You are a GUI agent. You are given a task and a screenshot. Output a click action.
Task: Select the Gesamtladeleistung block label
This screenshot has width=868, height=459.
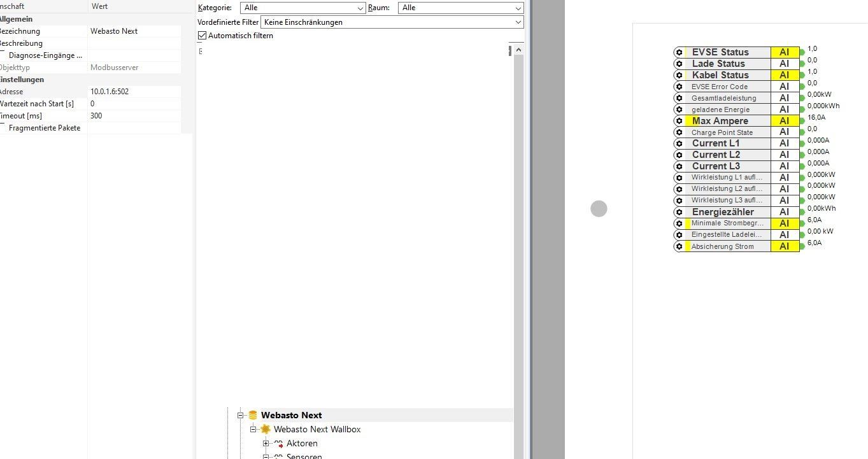tap(724, 98)
